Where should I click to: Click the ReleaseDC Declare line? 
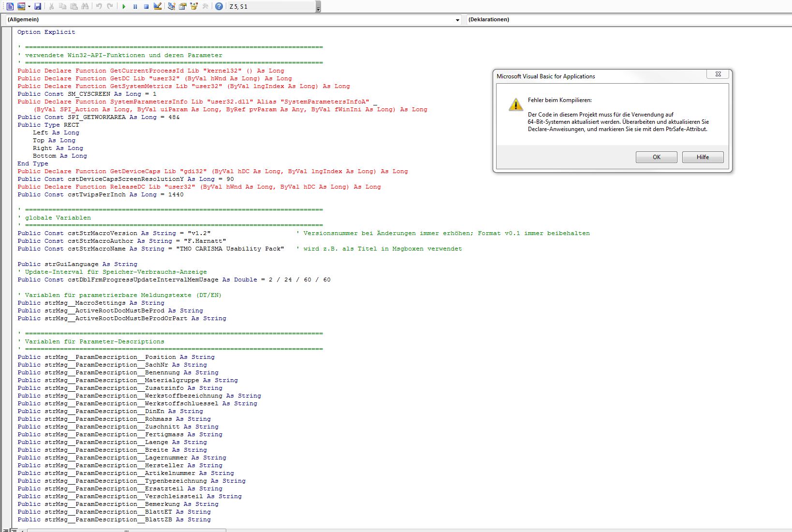coord(199,187)
